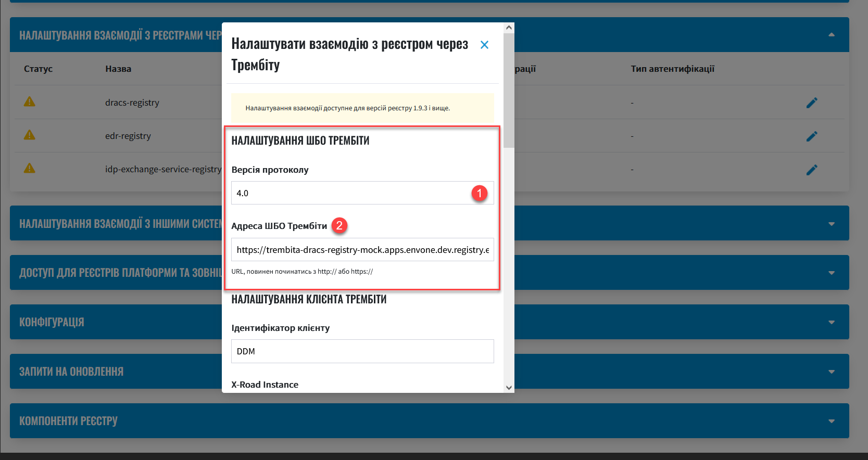
Task: Click the dialog scrollbar down arrow
Action: coord(509,388)
